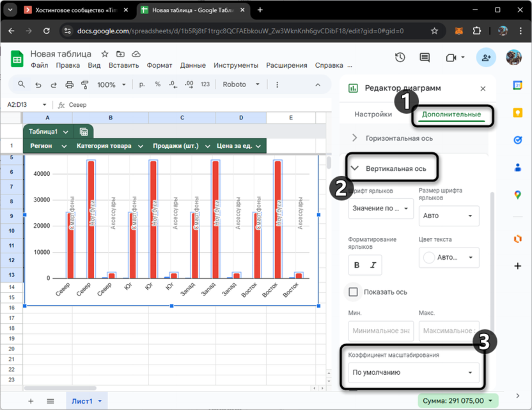The height and width of the screenshot is (410, 532).
Task: Click the Print icon in toolbar
Action: 70,84
